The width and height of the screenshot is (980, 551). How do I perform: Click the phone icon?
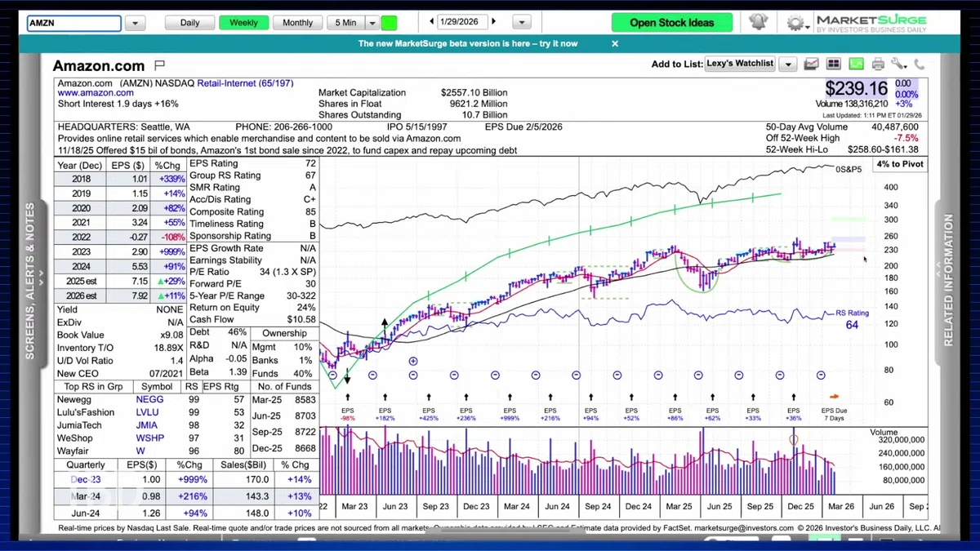pos(919,64)
